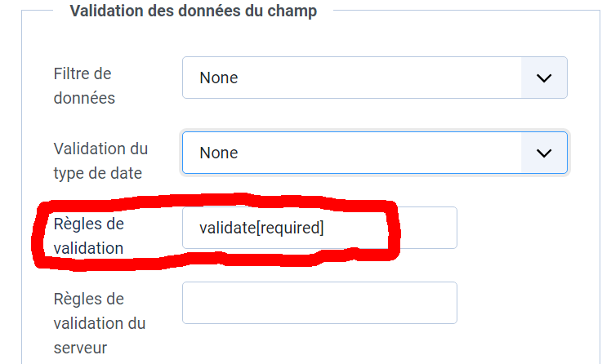The image size is (611, 364).
Task: Click the word "serveur" in the label
Action: [x=80, y=348]
